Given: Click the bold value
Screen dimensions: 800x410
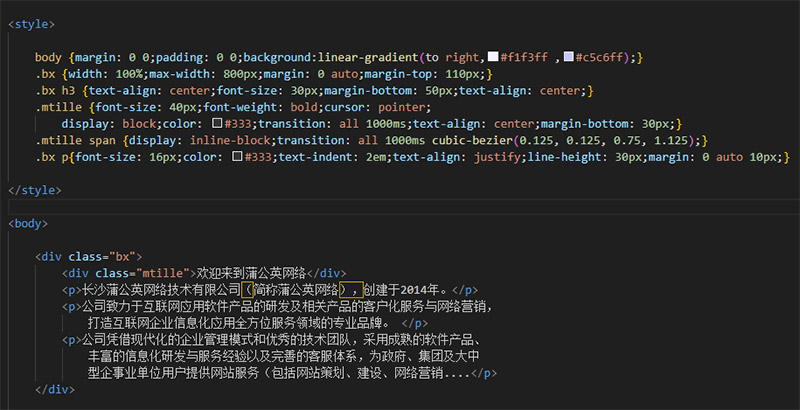Looking at the screenshot, I should [304, 107].
